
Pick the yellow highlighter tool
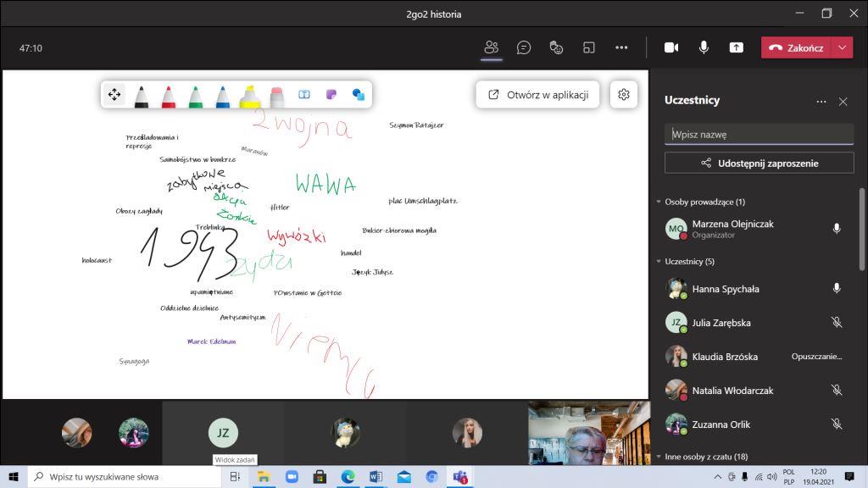(x=249, y=96)
